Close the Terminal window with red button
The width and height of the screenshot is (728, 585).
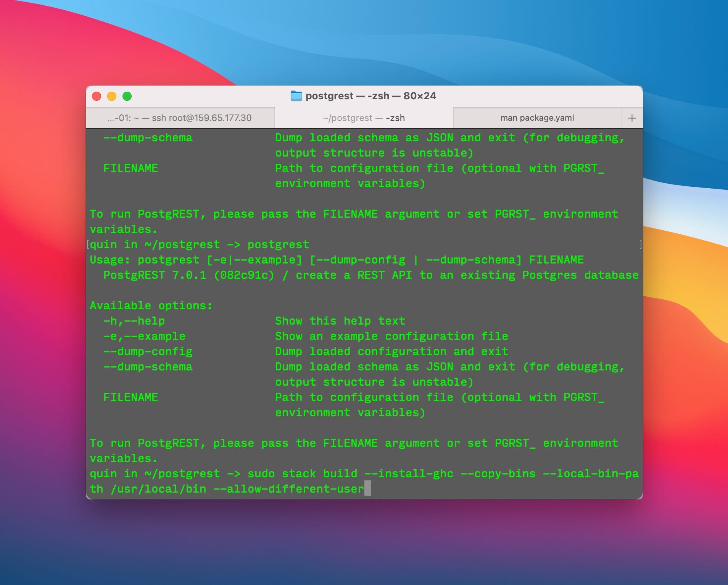point(97,96)
